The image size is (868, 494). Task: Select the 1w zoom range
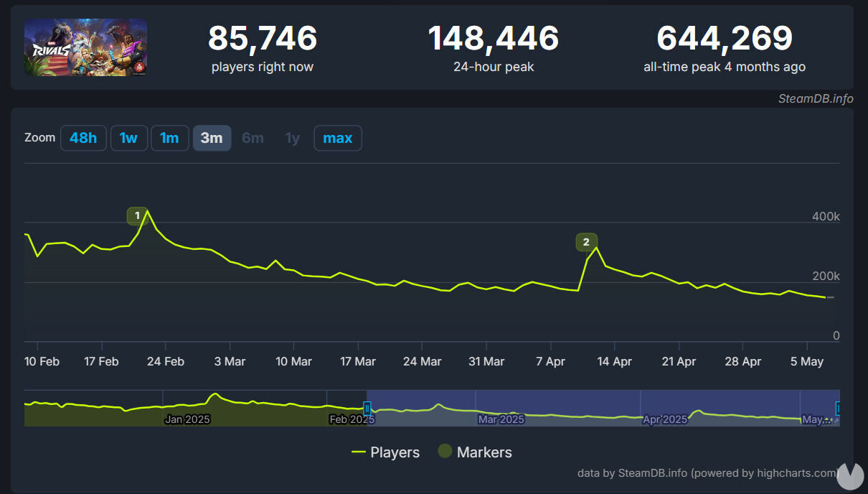pyautogui.click(x=128, y=138)
